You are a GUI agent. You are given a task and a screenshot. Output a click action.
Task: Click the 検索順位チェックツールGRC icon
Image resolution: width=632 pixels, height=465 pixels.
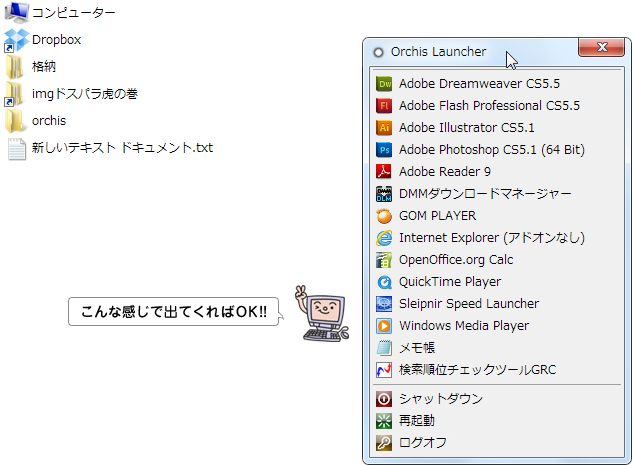pyautogui.click(x=384, y=370)
